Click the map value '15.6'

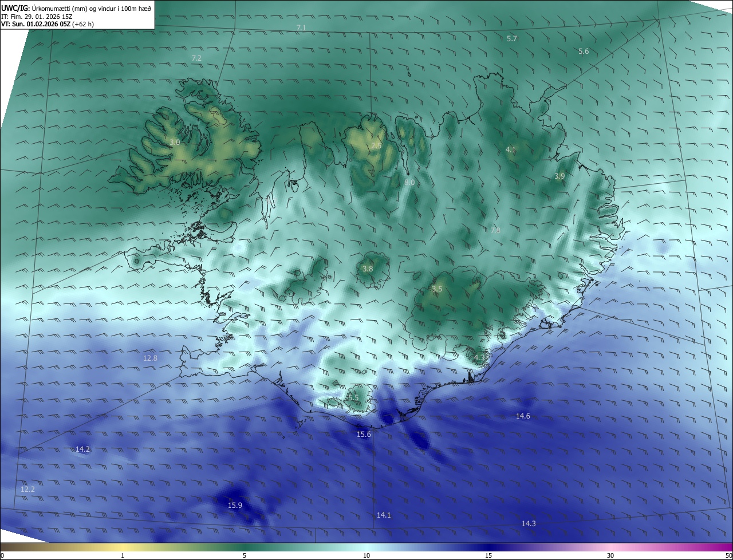pyautogui.click(x=364, y=435)
